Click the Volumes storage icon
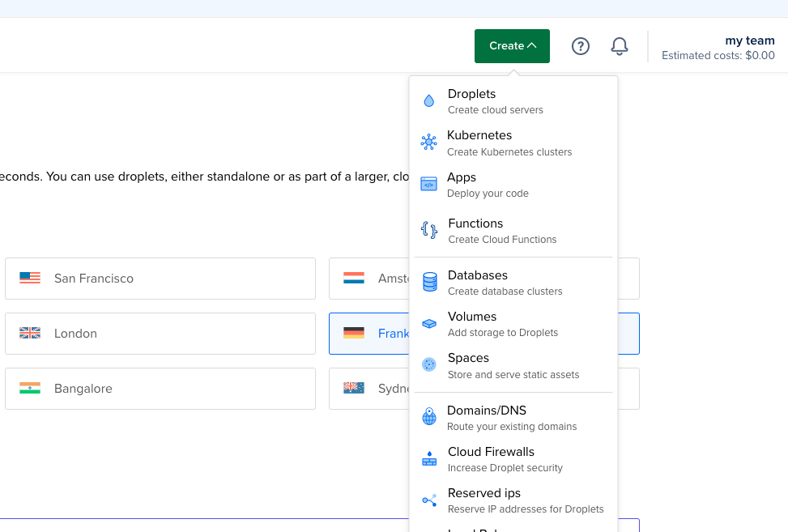 [x=429, y=324]
